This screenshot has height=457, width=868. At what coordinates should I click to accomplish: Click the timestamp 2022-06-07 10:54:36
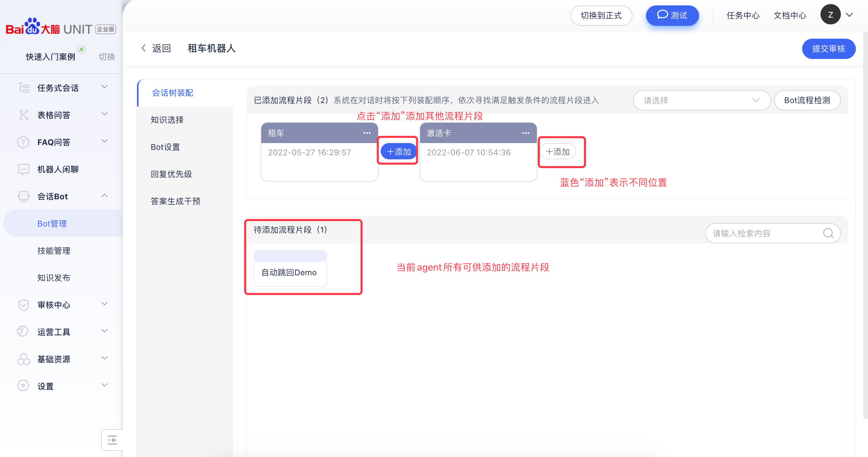click(469, 153)
